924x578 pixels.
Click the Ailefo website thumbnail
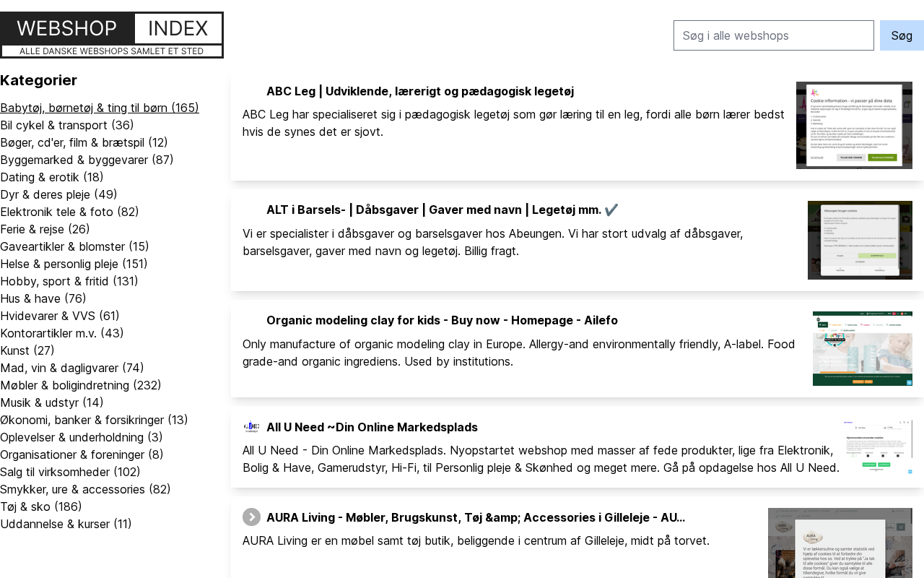point(862,348)
